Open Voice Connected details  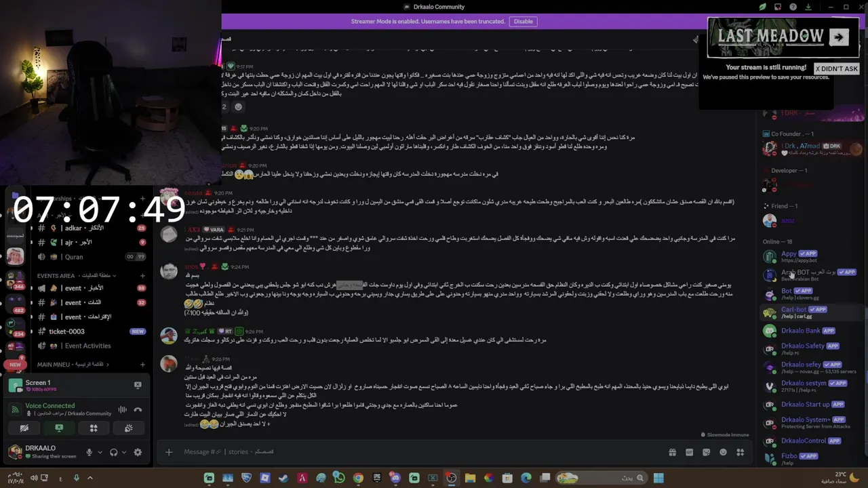[x=50, y=406]
